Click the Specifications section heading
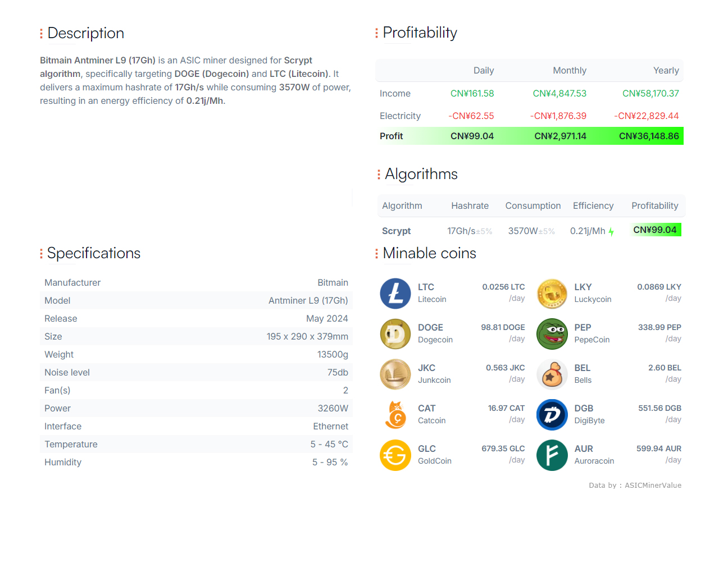This screenshot has height=563, width=728. click(94, 253)
